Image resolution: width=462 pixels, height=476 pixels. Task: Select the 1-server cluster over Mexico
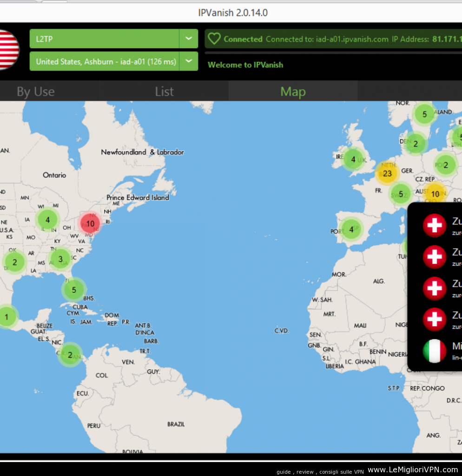coord(7,317)
